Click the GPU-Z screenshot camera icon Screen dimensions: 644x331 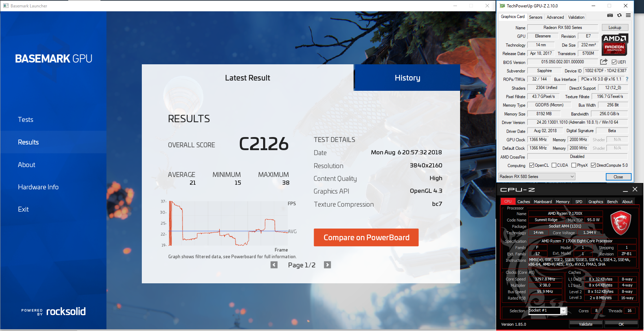610,16
